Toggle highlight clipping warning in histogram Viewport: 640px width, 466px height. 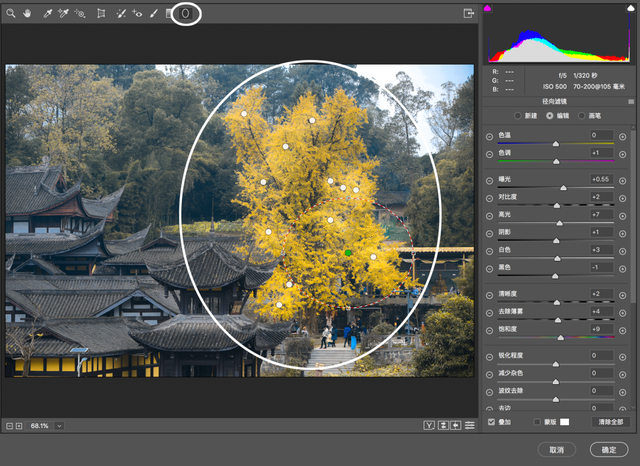click(630, 8)
